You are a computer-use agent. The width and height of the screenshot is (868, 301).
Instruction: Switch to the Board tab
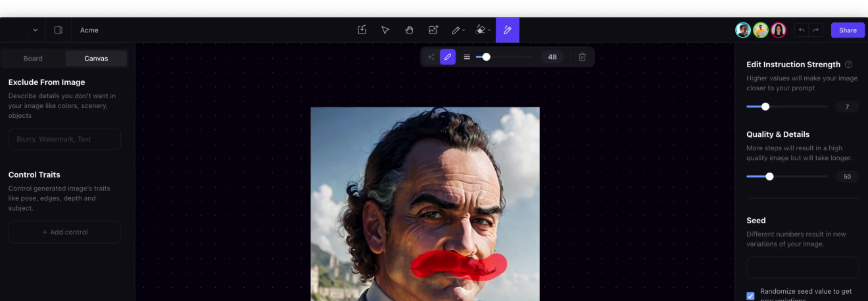coord(33,59)
